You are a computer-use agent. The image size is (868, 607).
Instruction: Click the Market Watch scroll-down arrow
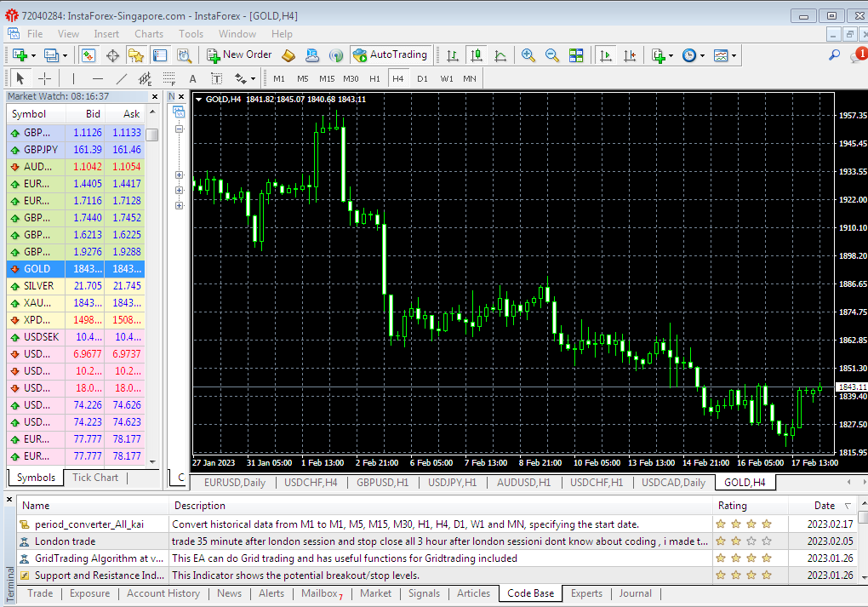[x=152, y=462]
